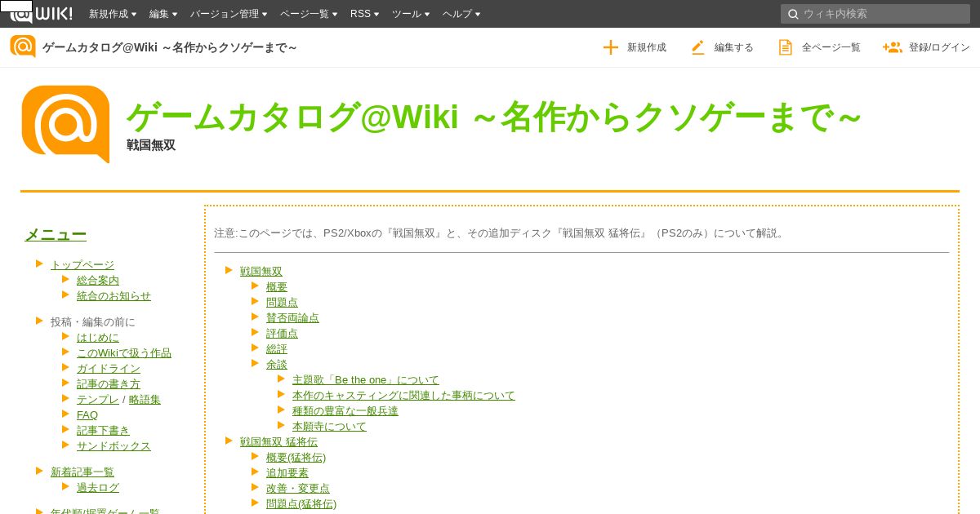This screenshot has height=514, width=980.
Task: Open the ページ一覧 dropdown menu
Action: click(x=309, y=14)
